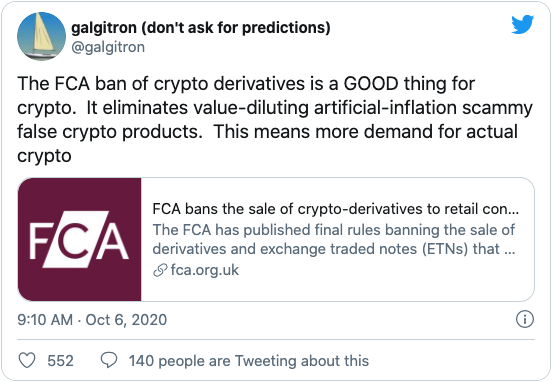
Task: Like the tweet with the heart icon
Action: point(27,360)
